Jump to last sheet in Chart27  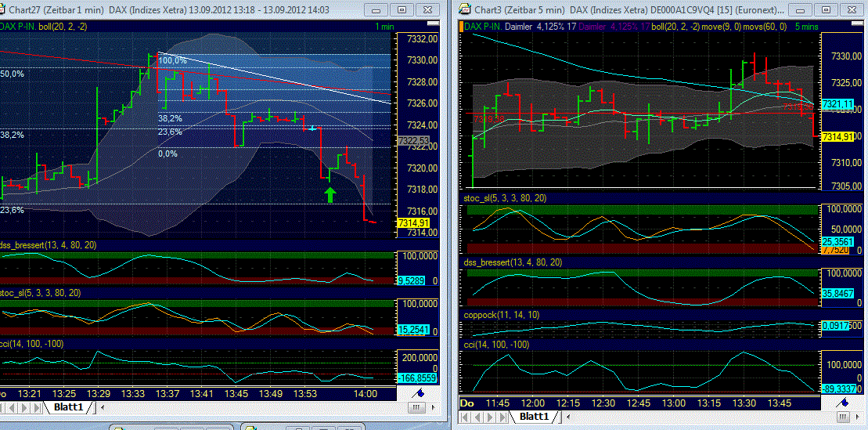pos(36,408)
